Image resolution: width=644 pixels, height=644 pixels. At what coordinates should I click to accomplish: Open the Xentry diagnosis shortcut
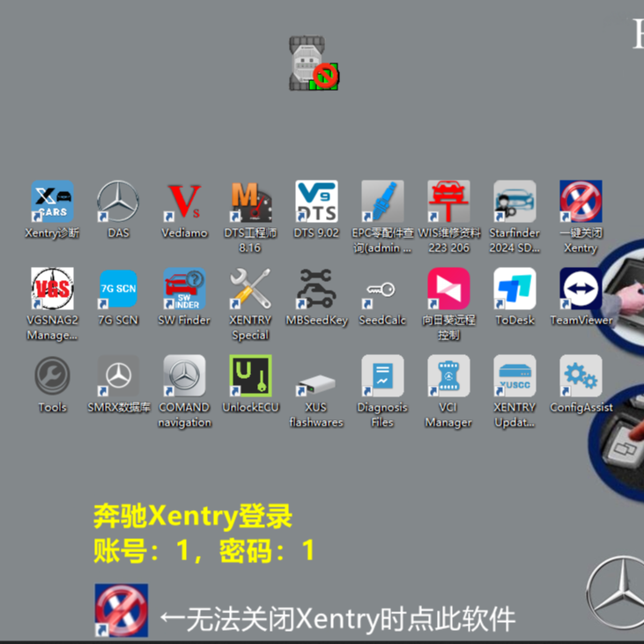coord(52,203)
